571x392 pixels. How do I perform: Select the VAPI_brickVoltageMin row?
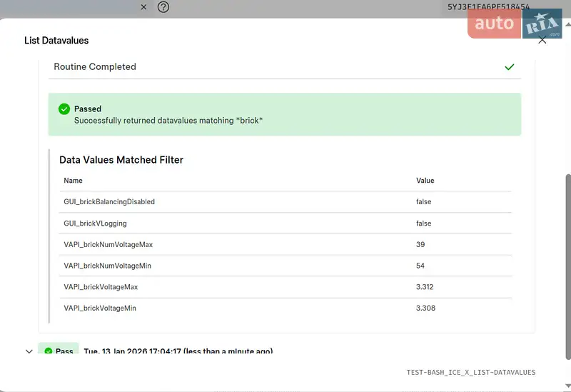click(x=100, y=308)
